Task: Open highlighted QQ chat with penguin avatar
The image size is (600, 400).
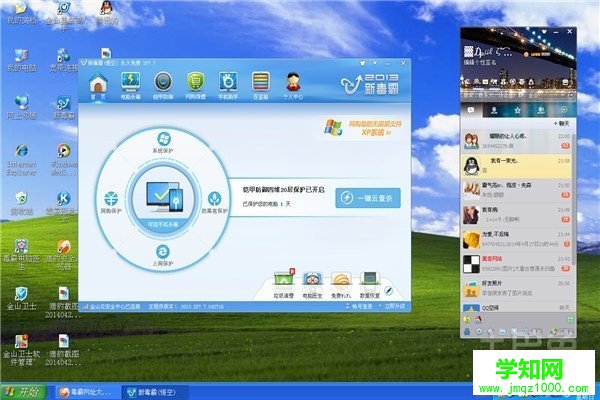Action: (516, 166)
